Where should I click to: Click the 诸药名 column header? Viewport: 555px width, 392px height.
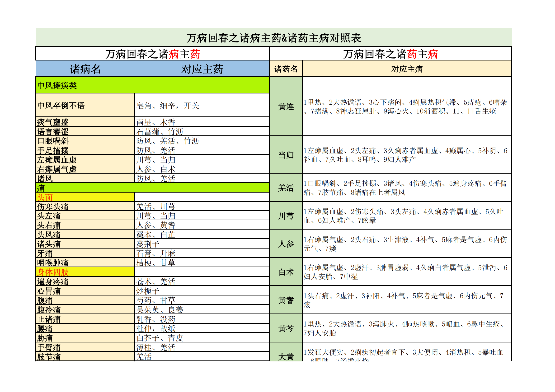pos(286,69)
